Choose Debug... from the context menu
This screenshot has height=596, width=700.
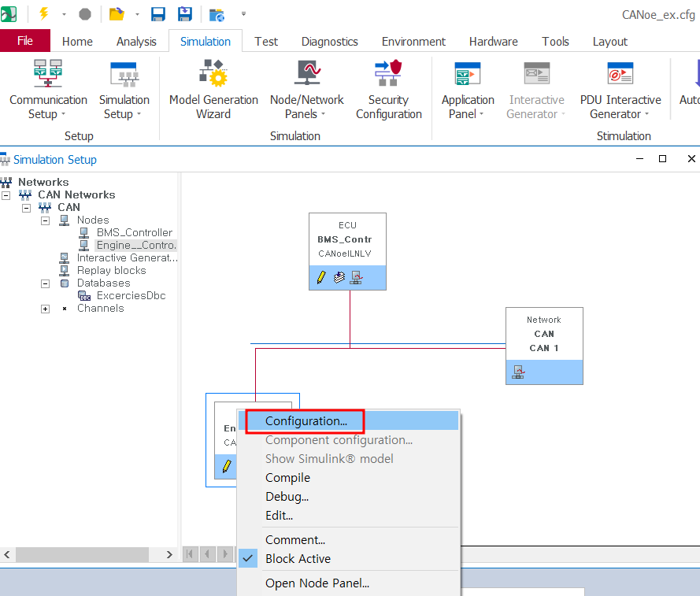coord(348,497)
